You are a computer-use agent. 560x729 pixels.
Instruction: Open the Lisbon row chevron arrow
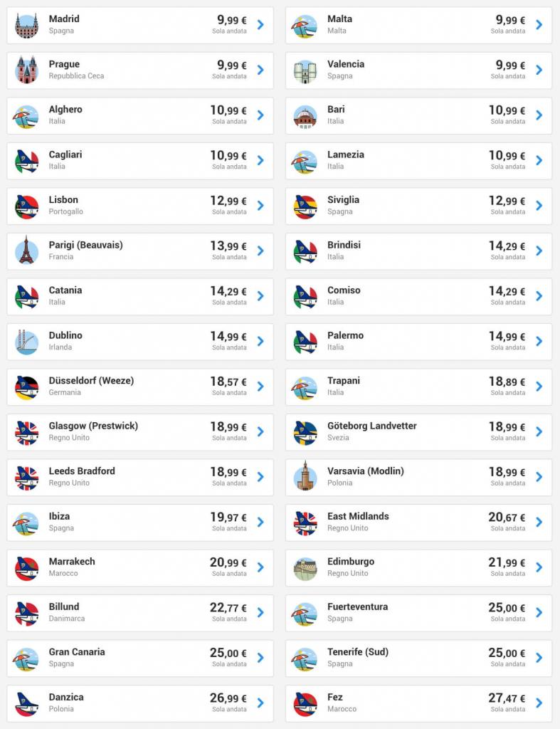pos(260,206)
